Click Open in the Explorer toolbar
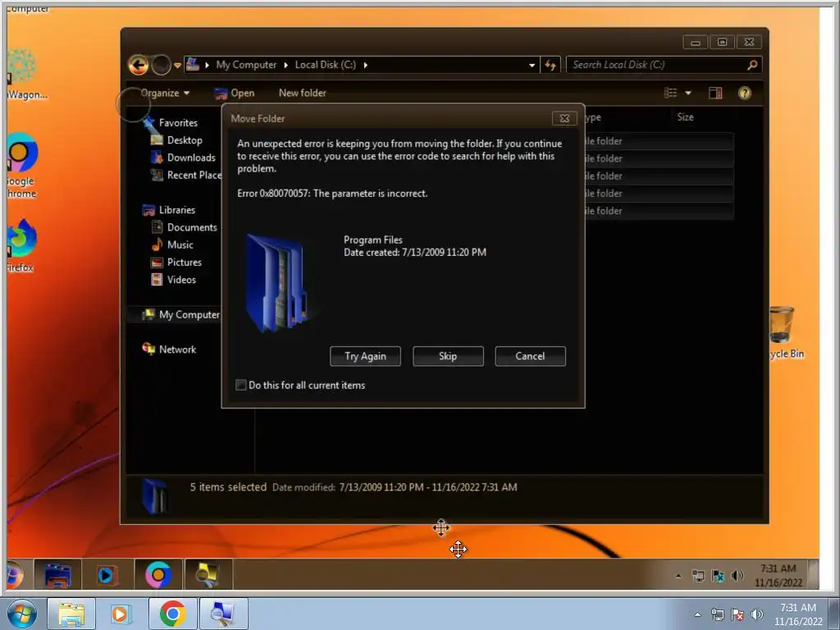The width and height of the screenshot is (840, 630). (235, 94)
